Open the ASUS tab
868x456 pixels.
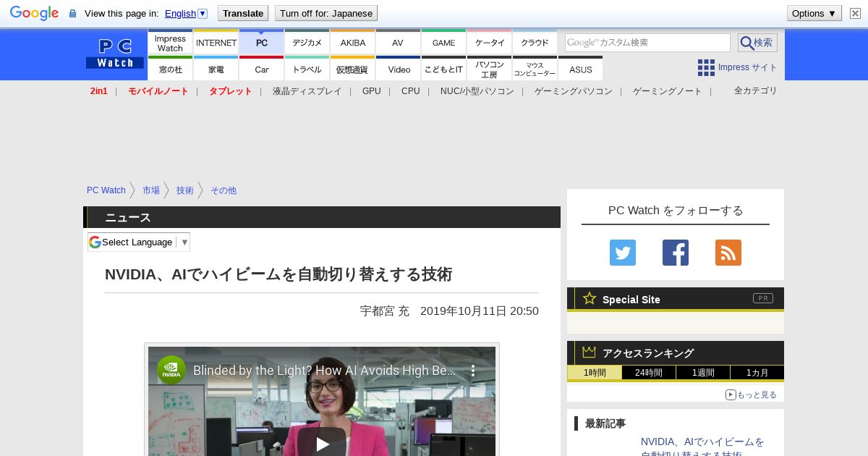pyautogui.click(x=580, y=69)
